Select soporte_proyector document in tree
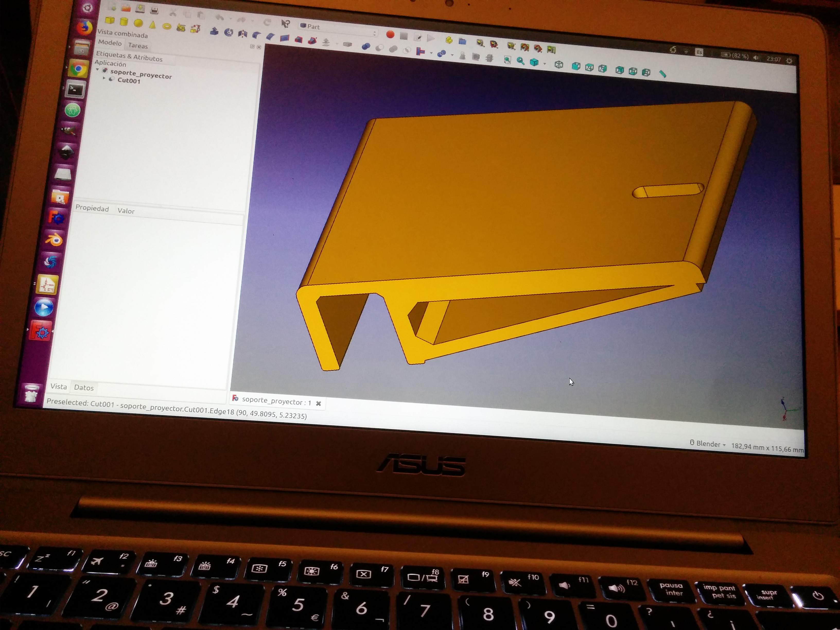 coord(141,74)
